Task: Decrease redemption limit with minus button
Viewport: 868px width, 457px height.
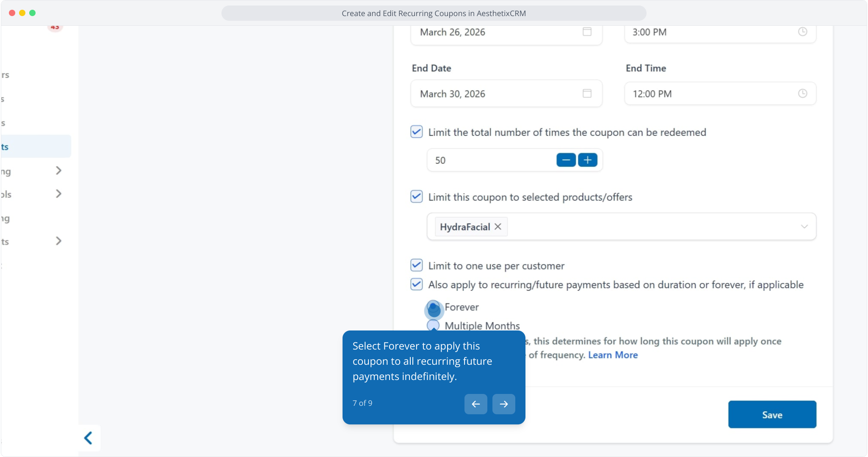Action: (x=566, y=160)
